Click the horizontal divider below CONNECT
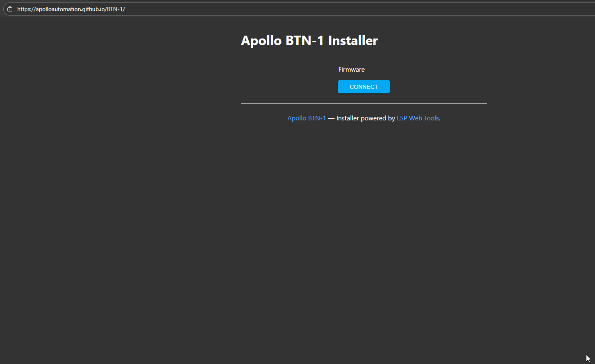595x364 pixels. (363, 104)
